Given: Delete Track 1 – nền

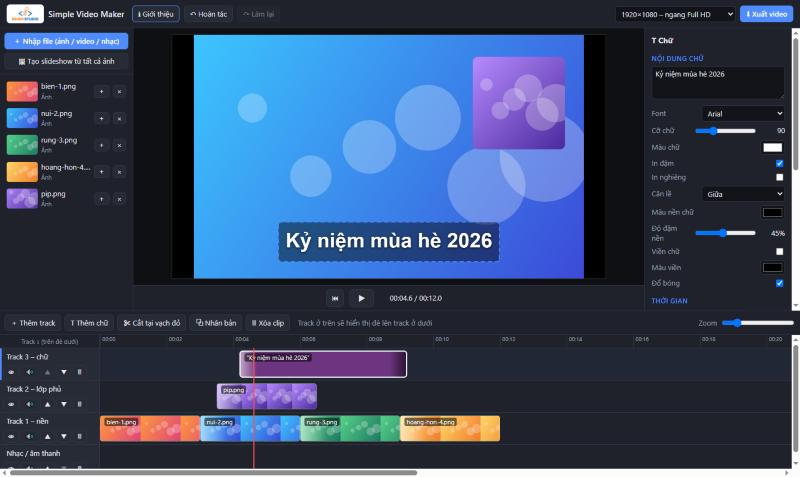Looking at the screenshot, I should 79,436.
